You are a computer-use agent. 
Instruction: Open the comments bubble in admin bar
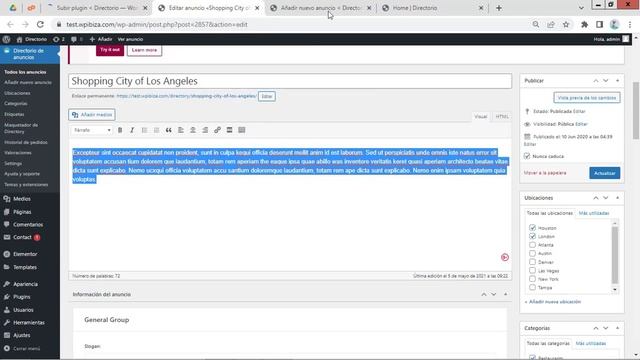pyautogui.click(x=76, y=39)
